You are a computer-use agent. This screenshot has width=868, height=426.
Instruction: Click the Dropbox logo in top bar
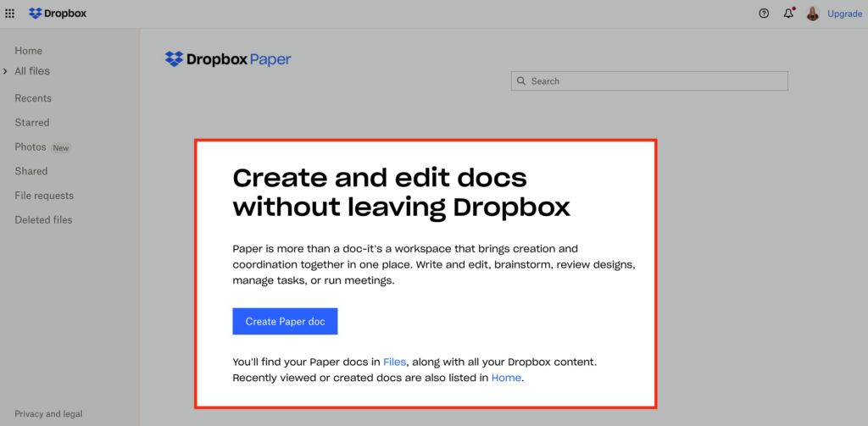click(x=58, y=14)
